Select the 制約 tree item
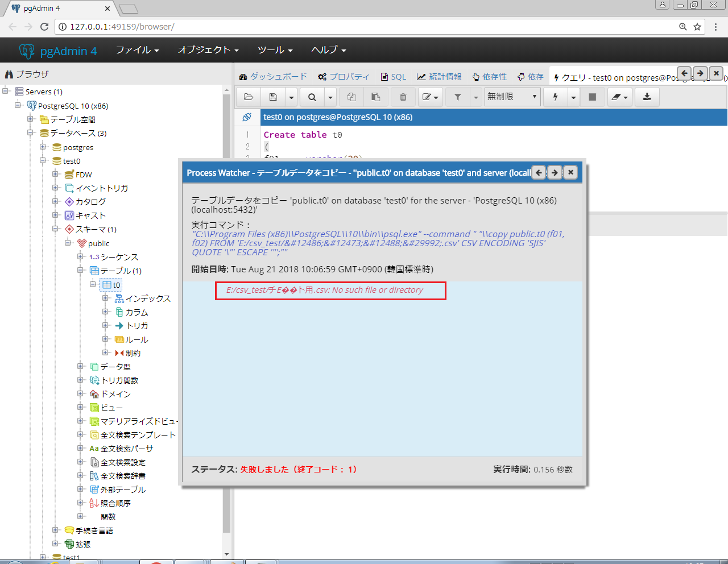The width and height of the screenshot is (728, 564). (x=133, y=353)
